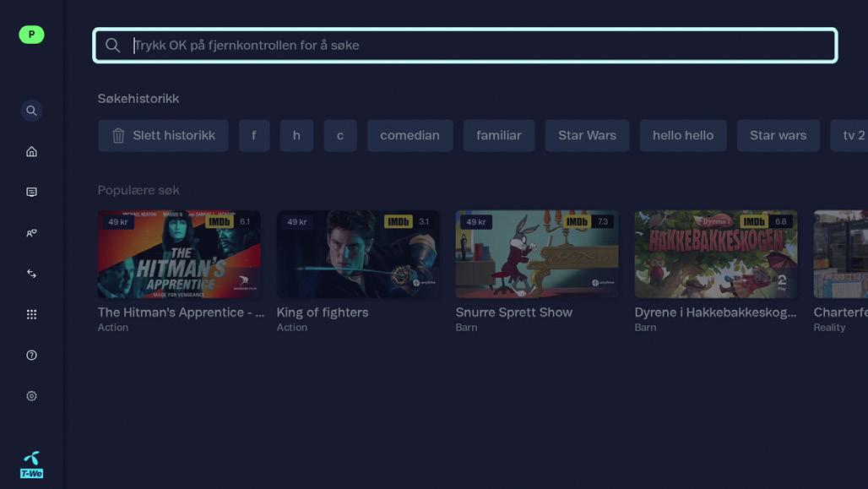Click the IMDb 6.1 badge on Hitman's Apprentice
Viewport: 868px width, 489px height.
(230, 221)
